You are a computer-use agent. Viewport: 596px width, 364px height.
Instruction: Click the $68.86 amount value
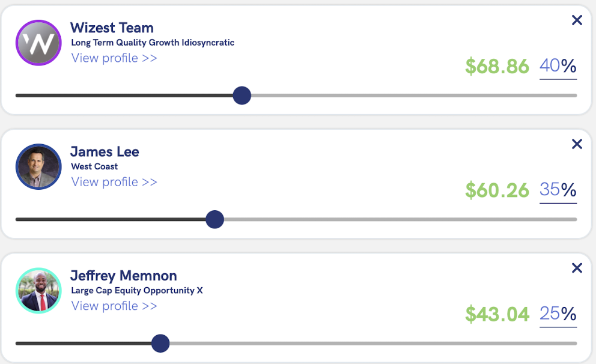(497, 66)
